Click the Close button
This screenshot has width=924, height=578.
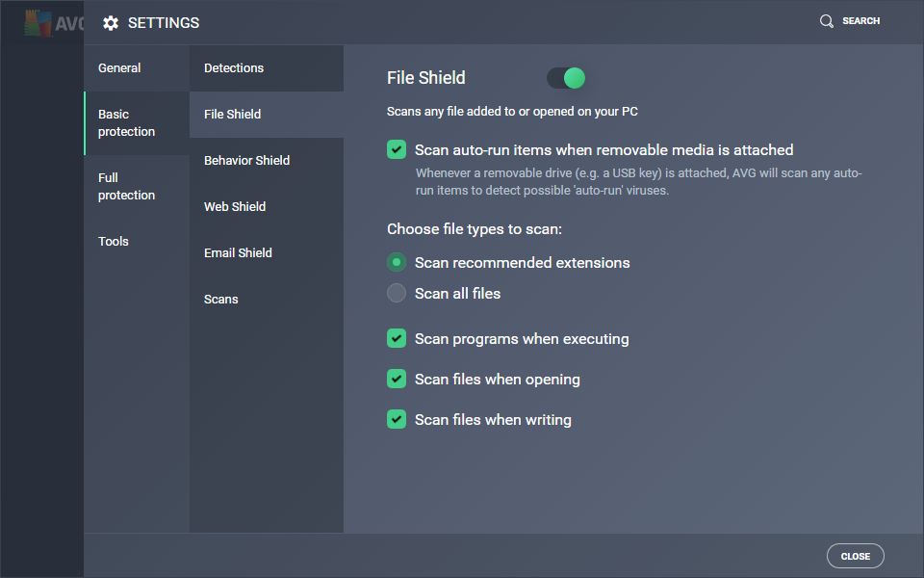[855, 556]
